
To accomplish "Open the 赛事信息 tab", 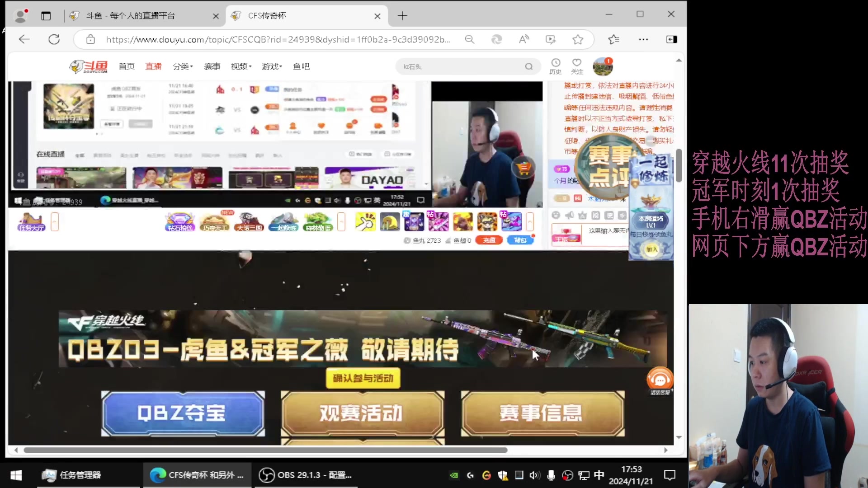I will pyautogui.click(x=542, y=413).
